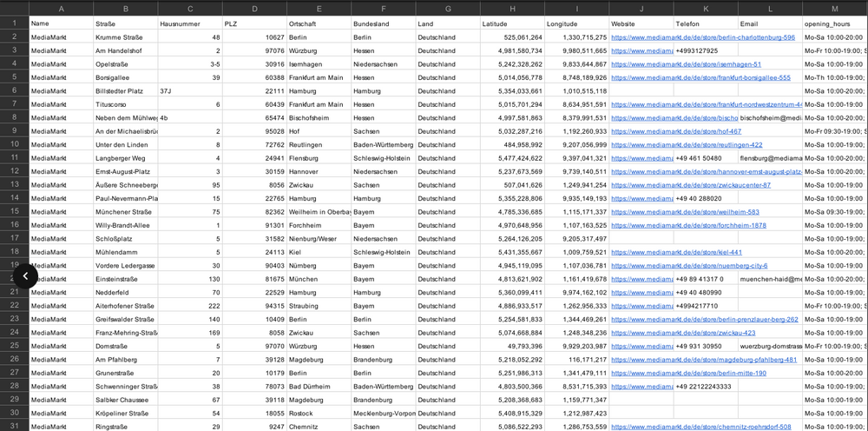This screenshot has width=868, height=431.
Task: Open the forchheim-1878 store link
Action: click(688, 225)
